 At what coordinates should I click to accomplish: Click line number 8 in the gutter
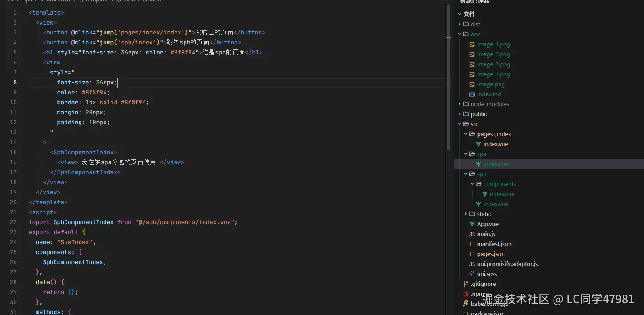[15, 82]
